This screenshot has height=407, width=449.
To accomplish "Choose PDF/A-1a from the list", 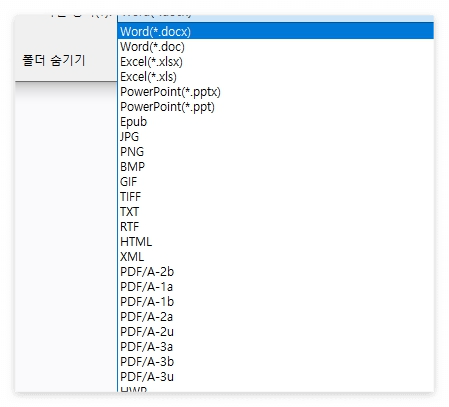I will pyautogui.click(x=276, y=287).
